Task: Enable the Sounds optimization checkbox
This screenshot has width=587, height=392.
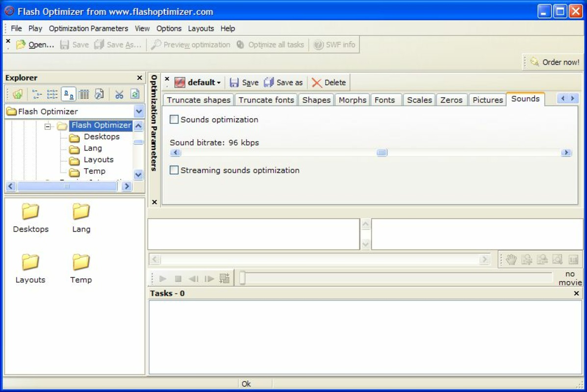Action: [x=174, y=119]
